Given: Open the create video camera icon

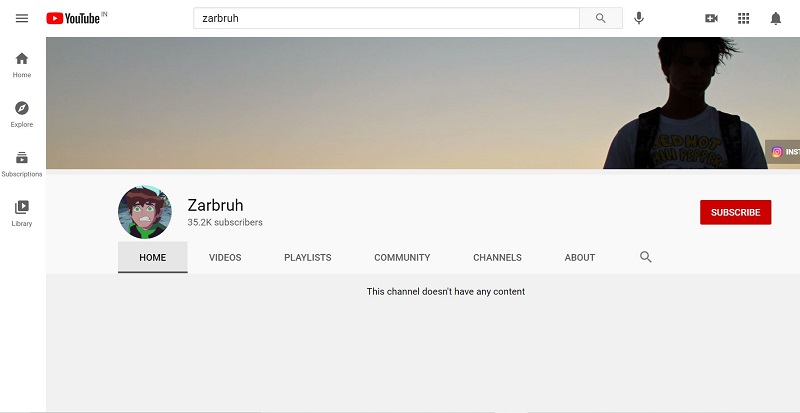Looking at the screenshot, I should [x=711, y=18].
